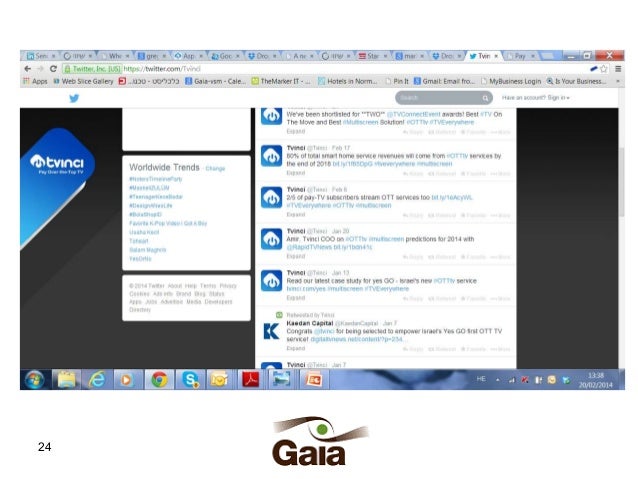Click Tvinci avatar on the Feb 6 tweet

point(271,197)
